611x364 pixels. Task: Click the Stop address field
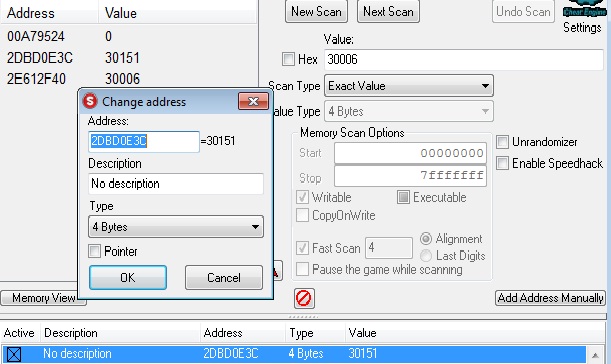coord(410,176)
